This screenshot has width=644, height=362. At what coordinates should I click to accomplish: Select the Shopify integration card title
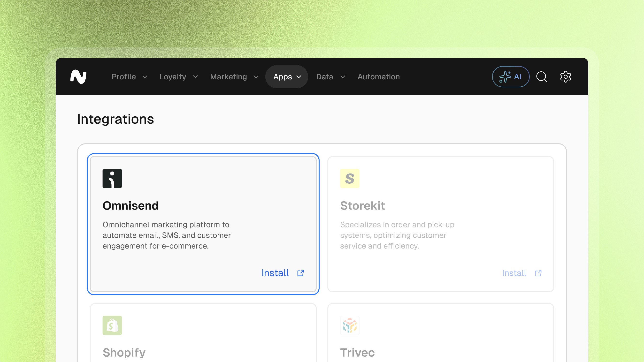[124, 353]
